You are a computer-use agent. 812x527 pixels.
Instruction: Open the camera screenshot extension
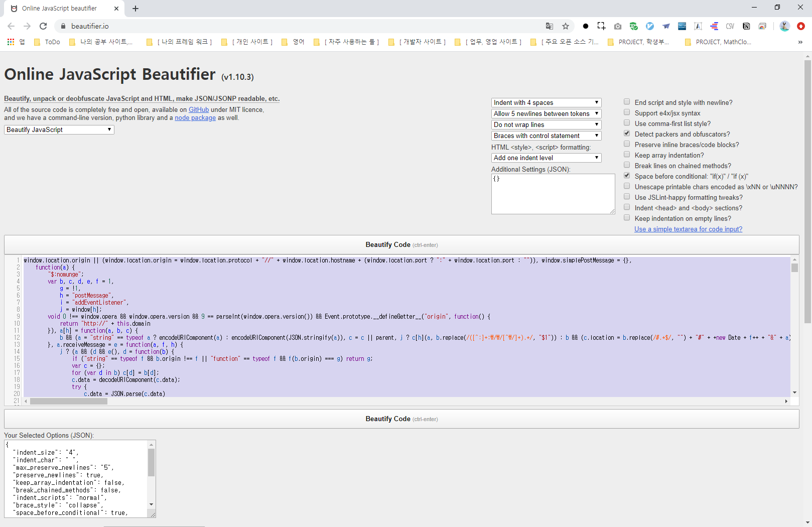pos(618,26)
